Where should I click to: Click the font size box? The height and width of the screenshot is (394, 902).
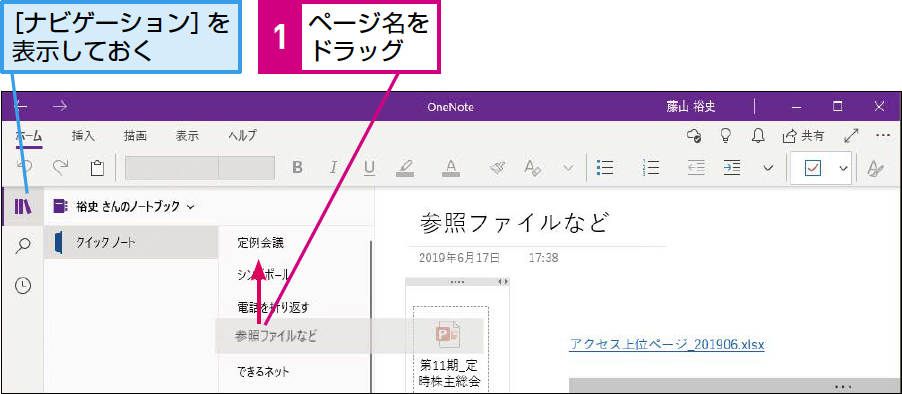(246, 167)
